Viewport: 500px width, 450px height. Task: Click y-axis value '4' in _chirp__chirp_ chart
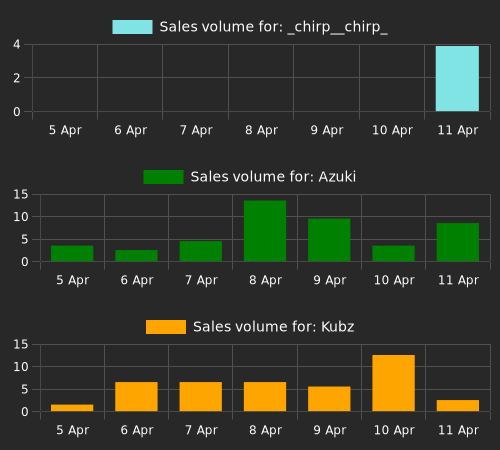(x=17, y=44)
